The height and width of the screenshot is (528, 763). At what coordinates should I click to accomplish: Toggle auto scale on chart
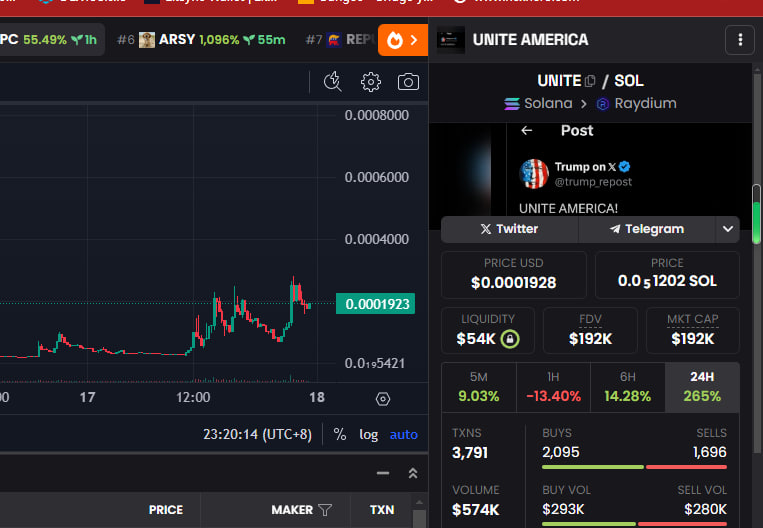403,434
